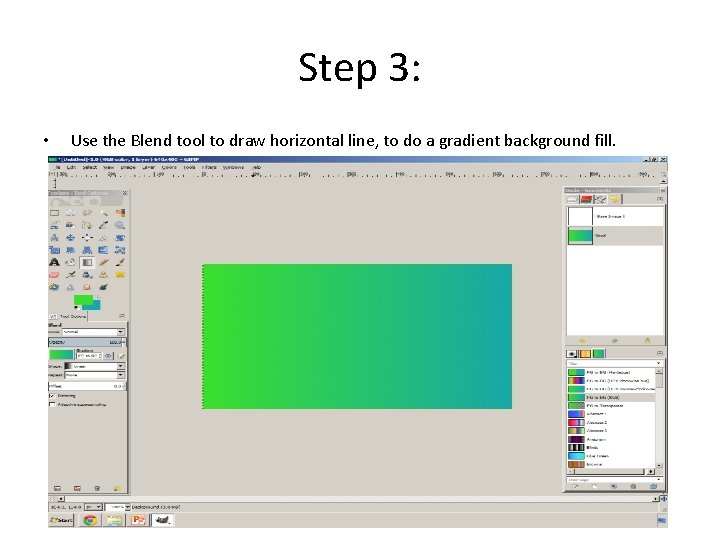Click the gradient preview in tool options
Viewport: 720px width, 540px height.
61,355
